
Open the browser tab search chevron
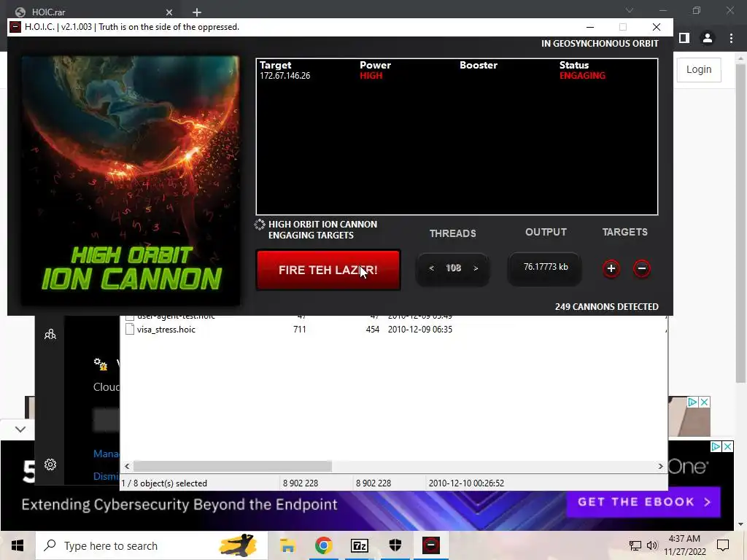630,10
